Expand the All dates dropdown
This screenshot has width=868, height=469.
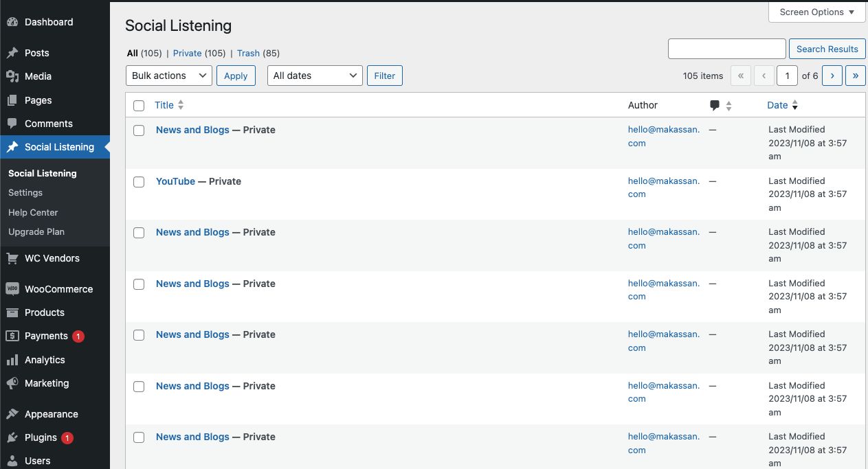314,76
